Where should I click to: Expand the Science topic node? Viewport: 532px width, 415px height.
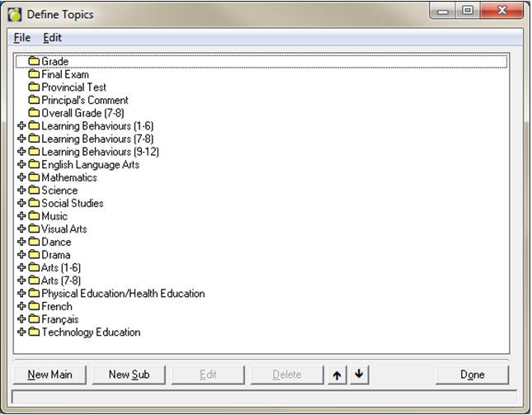21,191
